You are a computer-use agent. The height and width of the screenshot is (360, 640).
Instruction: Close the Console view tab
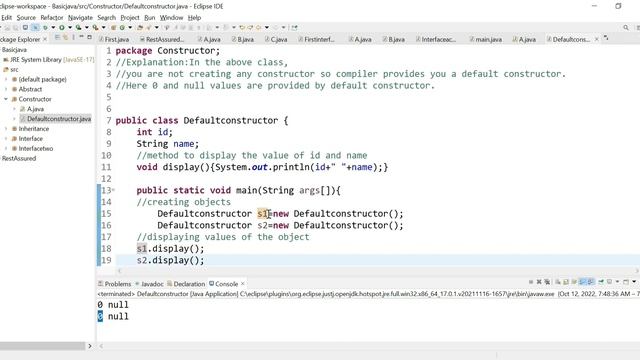pyautogui.click(x=243, y=283)
